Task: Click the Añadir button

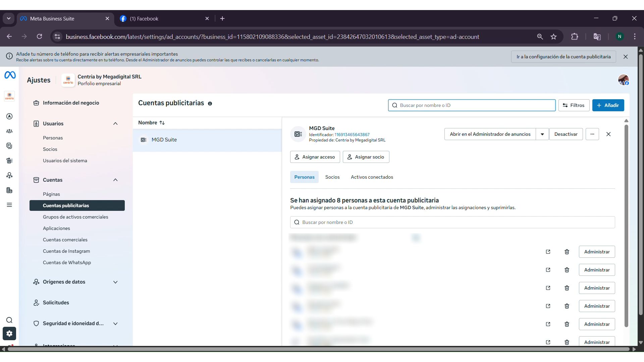Action: coord(608,105)
